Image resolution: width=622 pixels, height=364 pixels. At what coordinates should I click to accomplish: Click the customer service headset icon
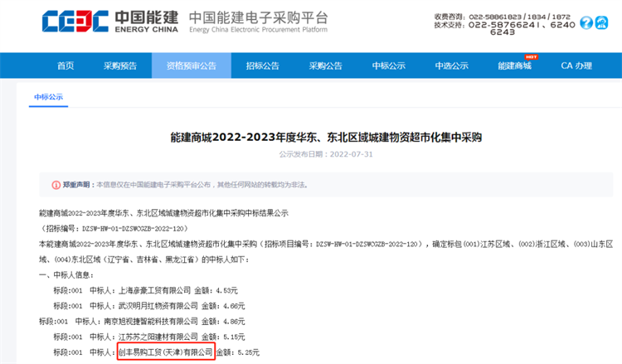(601, 22)
